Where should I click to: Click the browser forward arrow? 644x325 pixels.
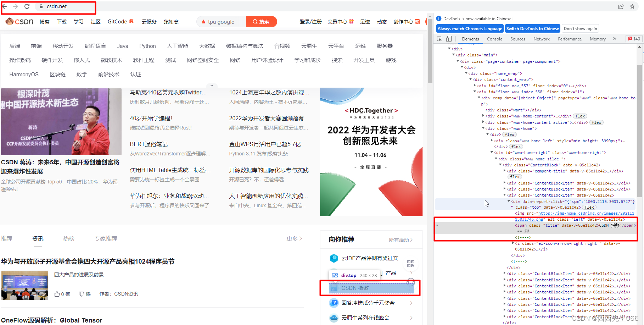[x=16, y=6]
